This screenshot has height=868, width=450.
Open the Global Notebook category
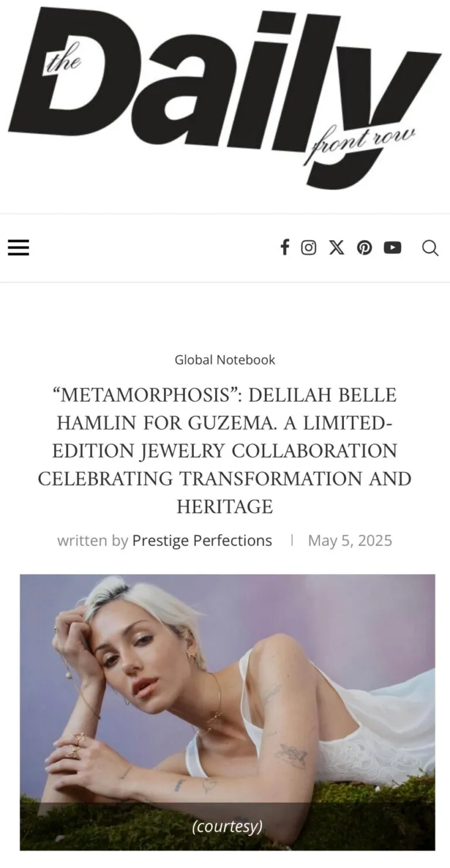[x=224, y=360]
